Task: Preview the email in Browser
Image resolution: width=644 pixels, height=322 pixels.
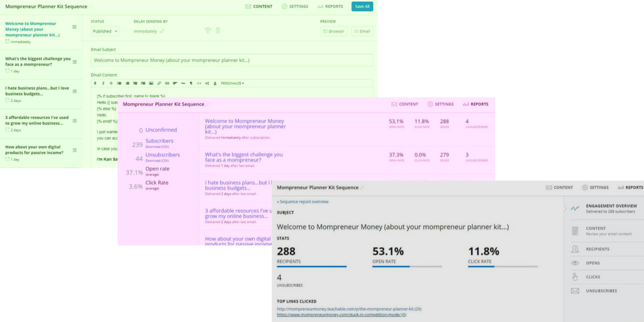Action: 334,31
